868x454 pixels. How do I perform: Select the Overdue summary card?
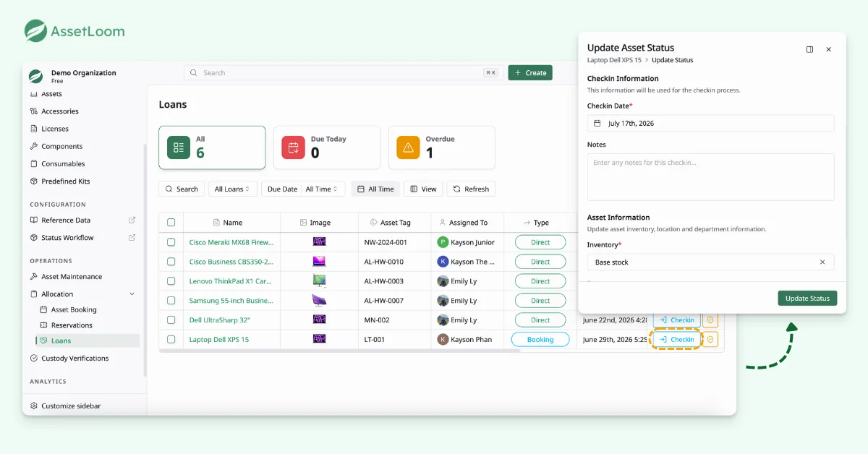click(x=442, y=147)
